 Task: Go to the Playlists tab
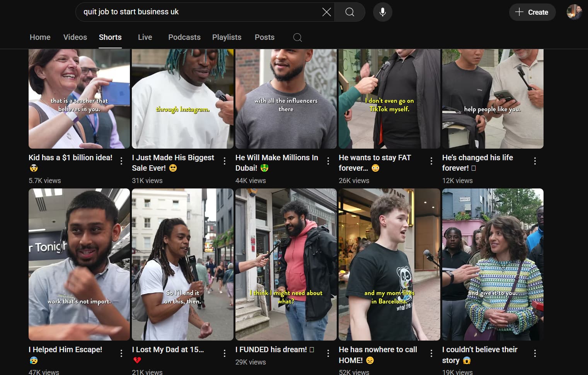[227, 37]
